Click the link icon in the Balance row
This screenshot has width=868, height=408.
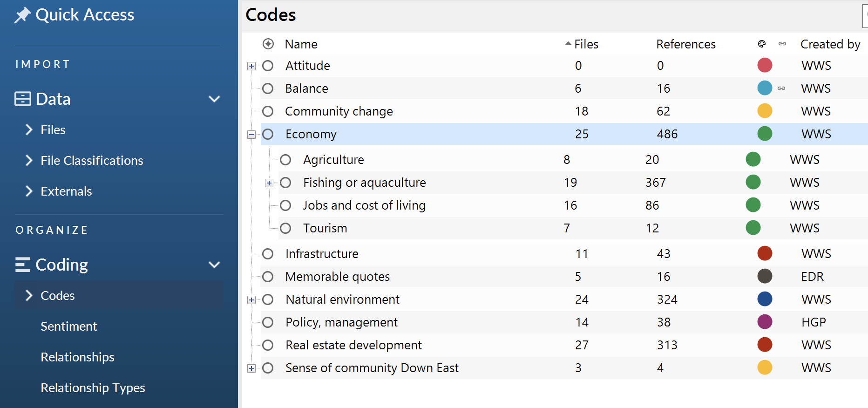tap(781, 88)
